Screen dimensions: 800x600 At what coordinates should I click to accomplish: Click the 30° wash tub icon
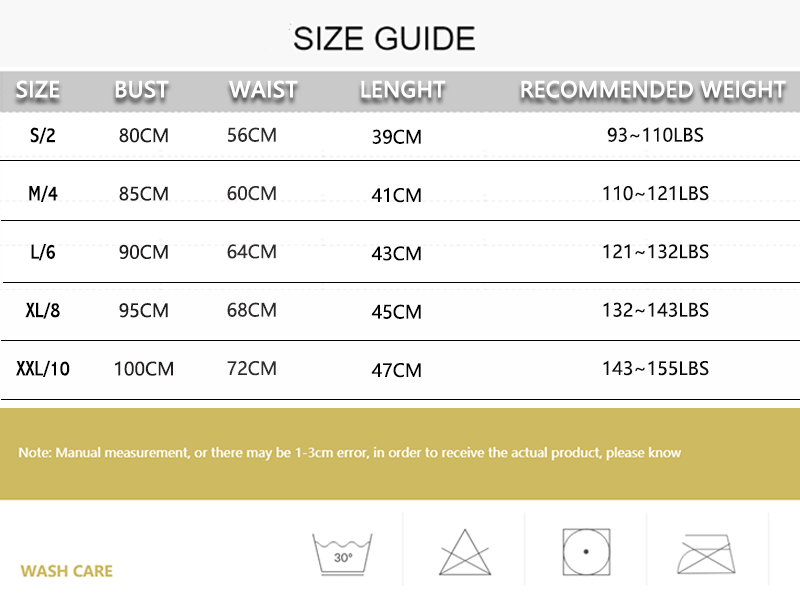point(343,553)
